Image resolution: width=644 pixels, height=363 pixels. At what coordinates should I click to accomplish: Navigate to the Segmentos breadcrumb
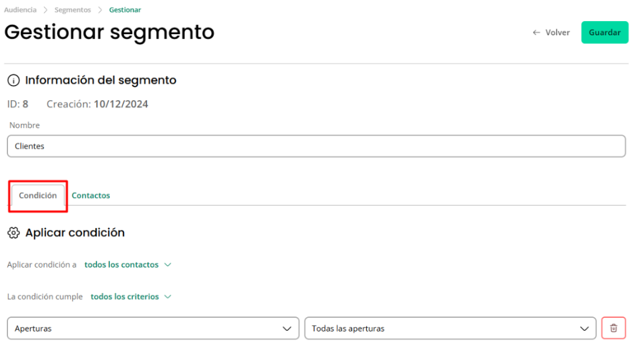click(73, 10)
